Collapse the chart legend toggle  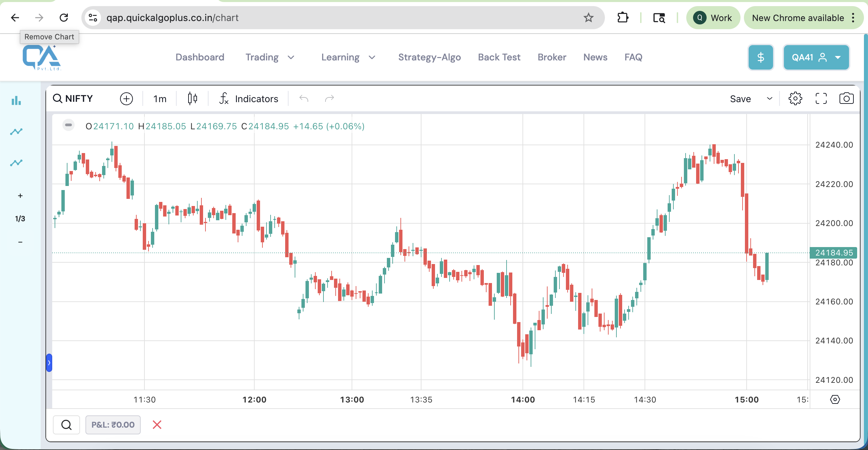[x=68, y=125]
